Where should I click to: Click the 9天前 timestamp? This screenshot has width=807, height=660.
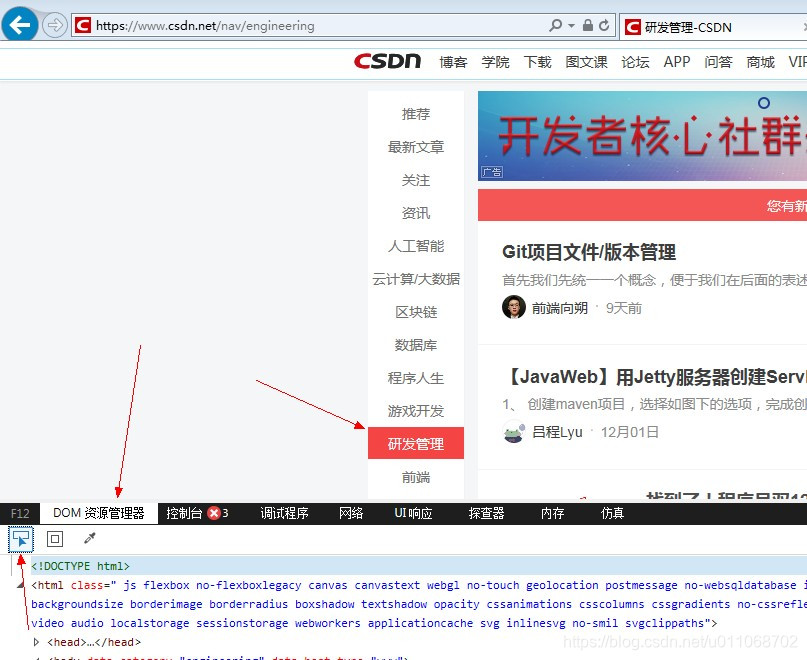[x=624, y=308]
